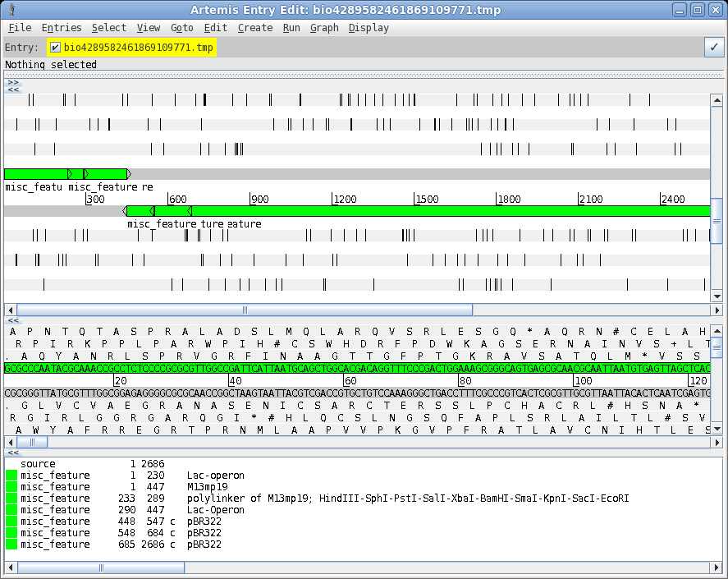Collapse the feature list panel with <<
This screenshot has height=579, width=728.
pos(13,453)
